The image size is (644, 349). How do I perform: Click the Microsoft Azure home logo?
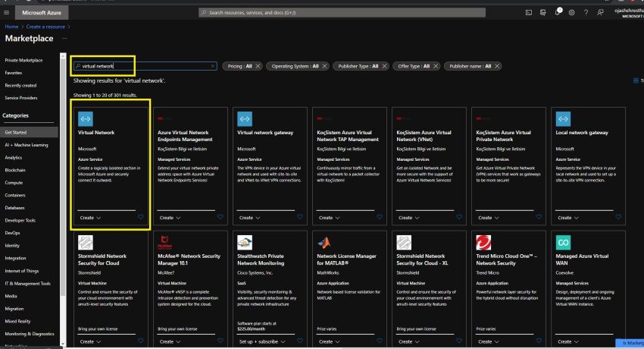42,13
